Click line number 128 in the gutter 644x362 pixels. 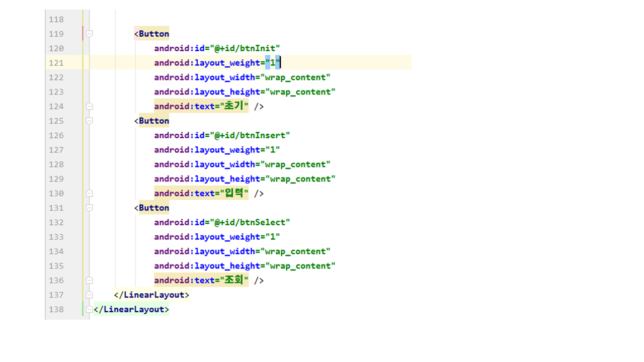(x=56, y=164)
